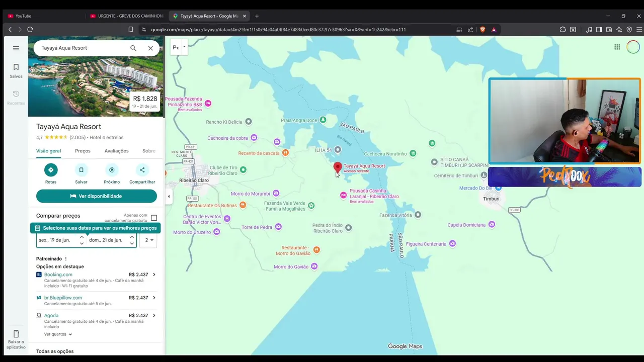644x362 pixels.
Task: Select Capela Domiciana marker
Action: click(492, 224)
